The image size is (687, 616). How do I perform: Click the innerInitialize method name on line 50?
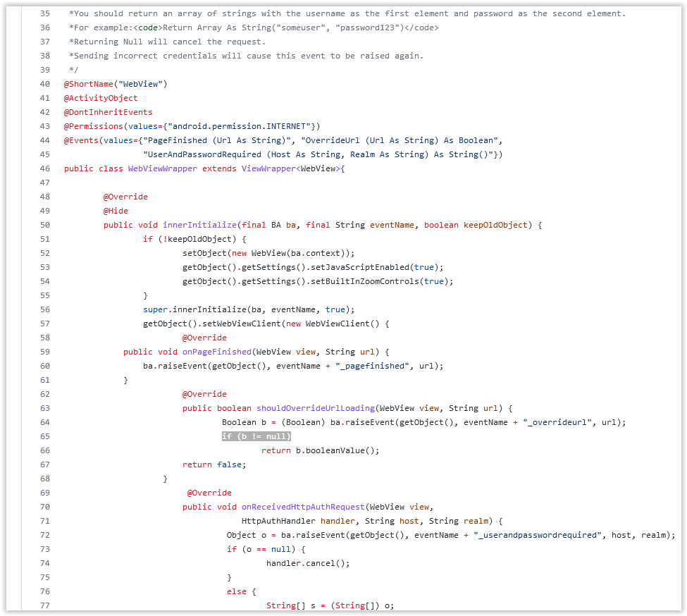[x=200, y=226]
